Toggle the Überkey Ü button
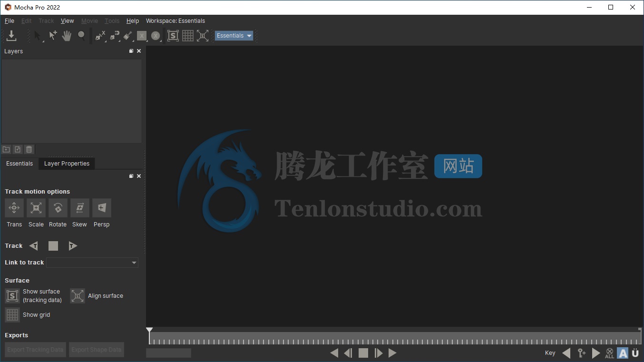Viewport: 644px width, 362px height. pyautogui.click(x=635, y=353)
